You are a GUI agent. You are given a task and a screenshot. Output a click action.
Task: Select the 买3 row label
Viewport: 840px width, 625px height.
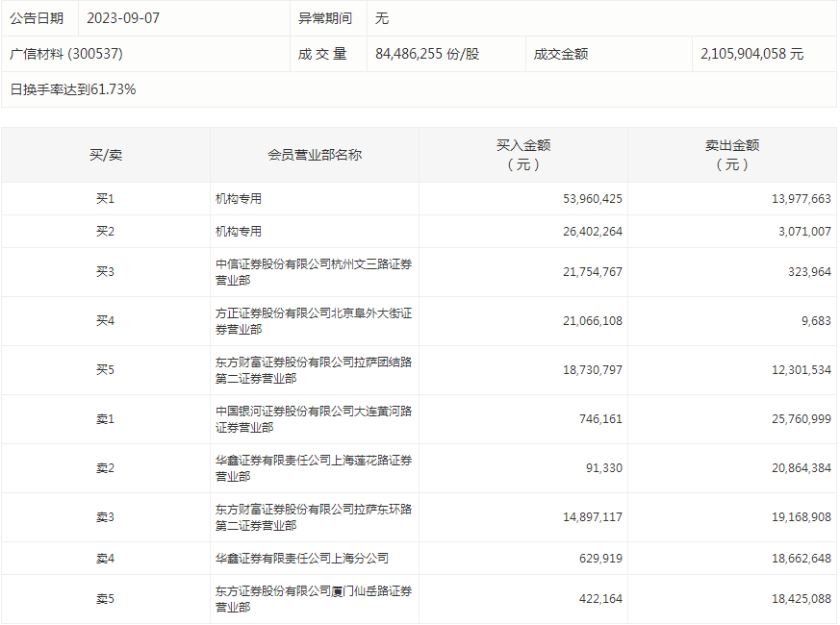[x=106, y=271]
